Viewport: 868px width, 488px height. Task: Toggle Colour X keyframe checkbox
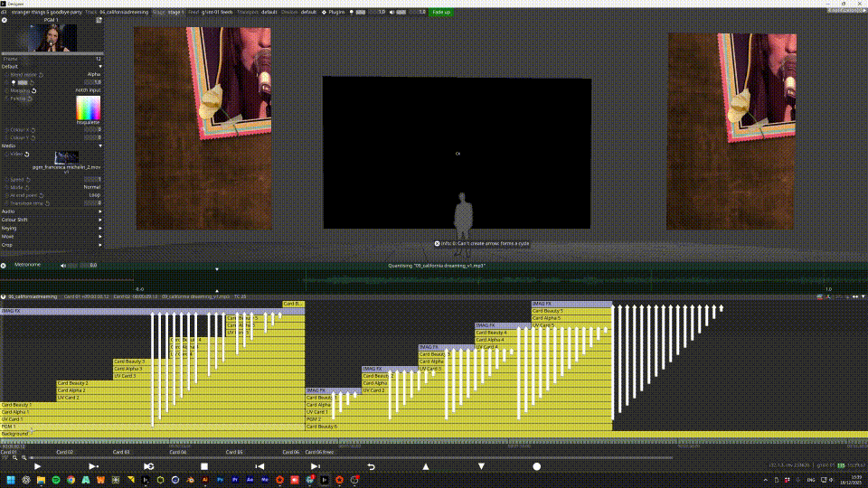6,130
